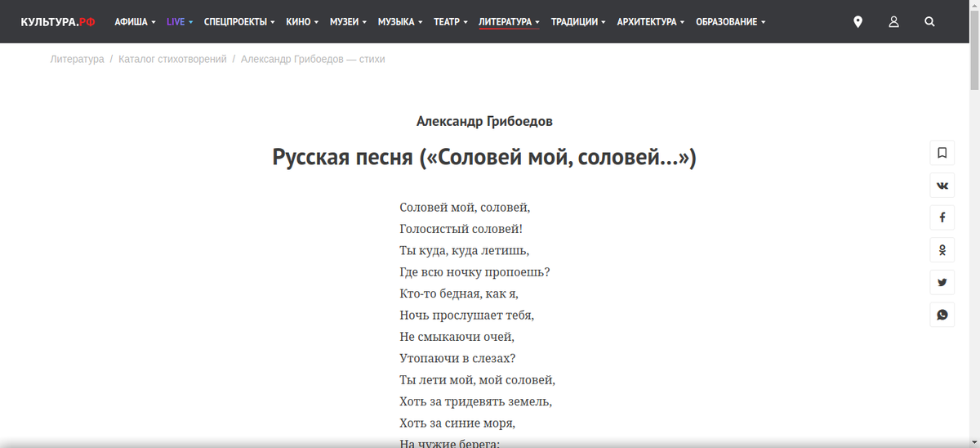Share the poem on VK
Image resolution: width=980 pixels, height=448 pixels.
942,186
